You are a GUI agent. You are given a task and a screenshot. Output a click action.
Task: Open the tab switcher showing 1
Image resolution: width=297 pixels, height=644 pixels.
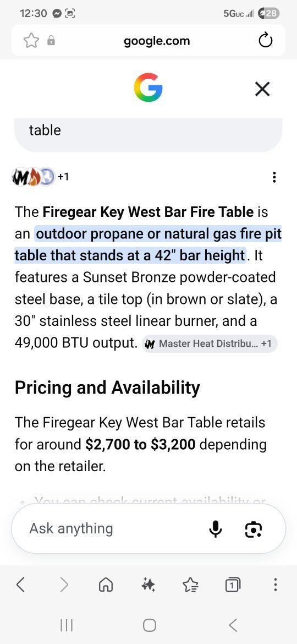[233, 585]
